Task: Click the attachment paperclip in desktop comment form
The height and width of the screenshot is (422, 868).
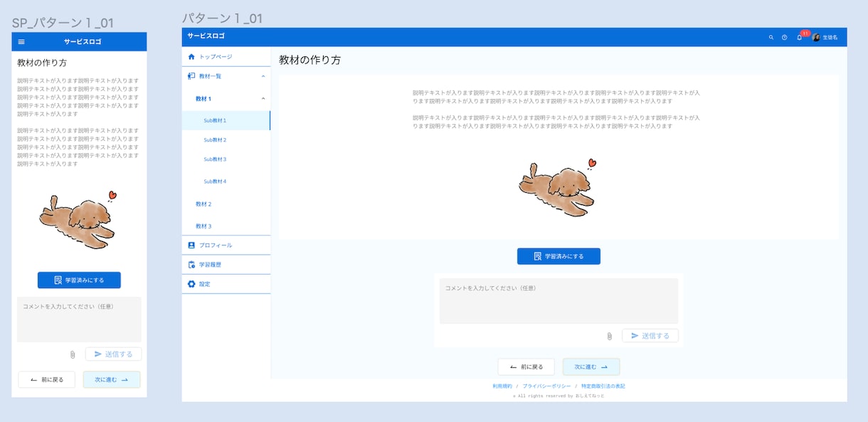Action: tap(609, 336)
